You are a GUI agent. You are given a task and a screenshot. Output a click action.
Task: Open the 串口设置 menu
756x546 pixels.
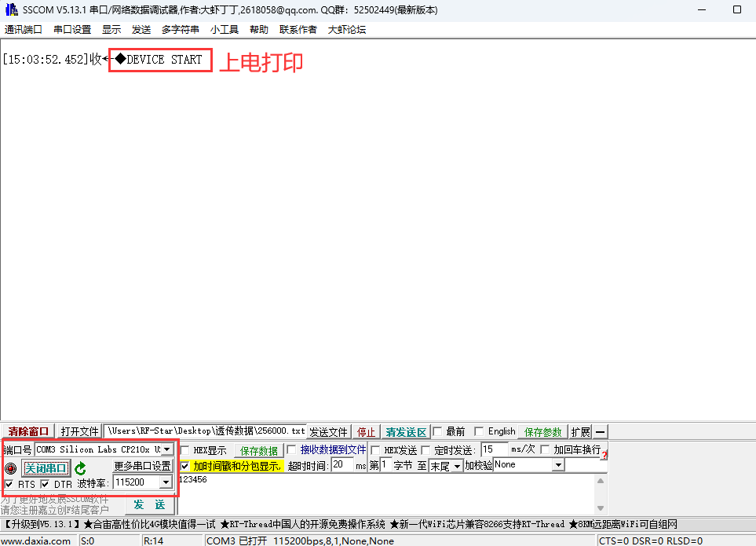coord(72,29)
